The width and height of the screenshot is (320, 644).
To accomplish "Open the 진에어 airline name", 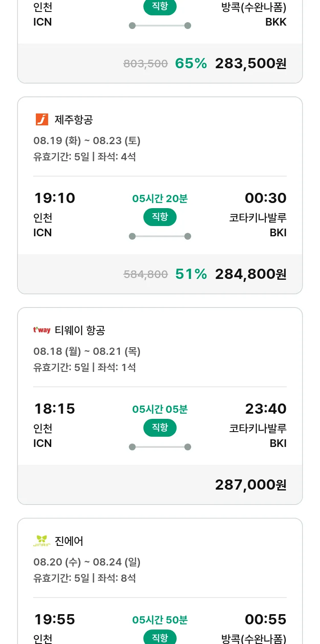I will point(69,541).
